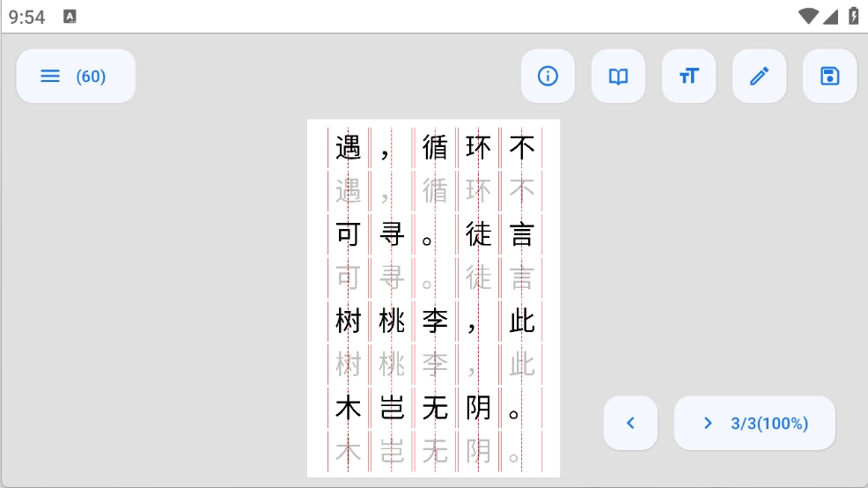Click the black character 阴 in bottom row

(478, 408)
